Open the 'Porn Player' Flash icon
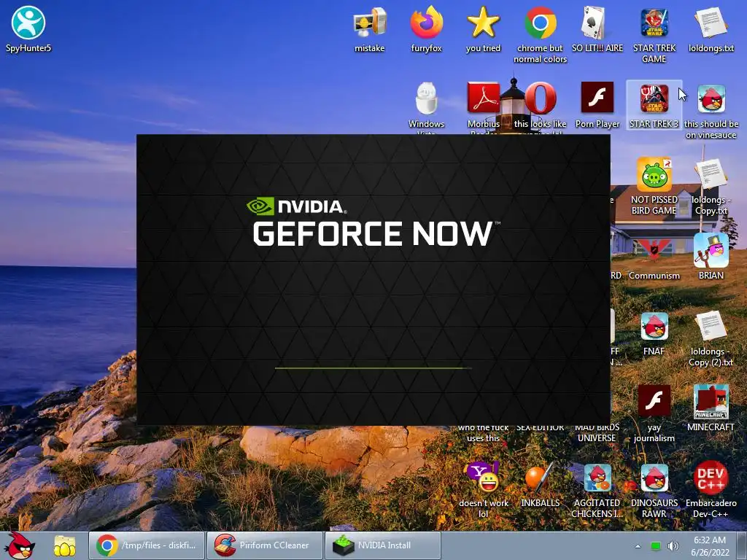Viewport: 747px width, 560px height. coord(597,105)
